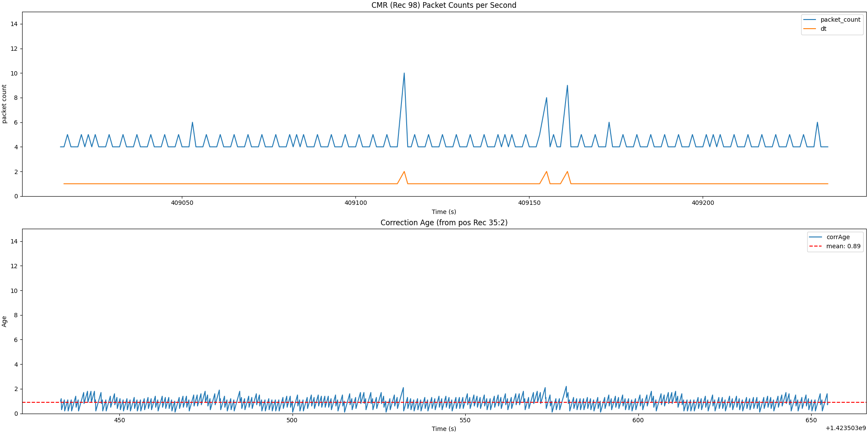Click the 409100 x-axis tick label
The image size is (868, 434).
point(355,203)
